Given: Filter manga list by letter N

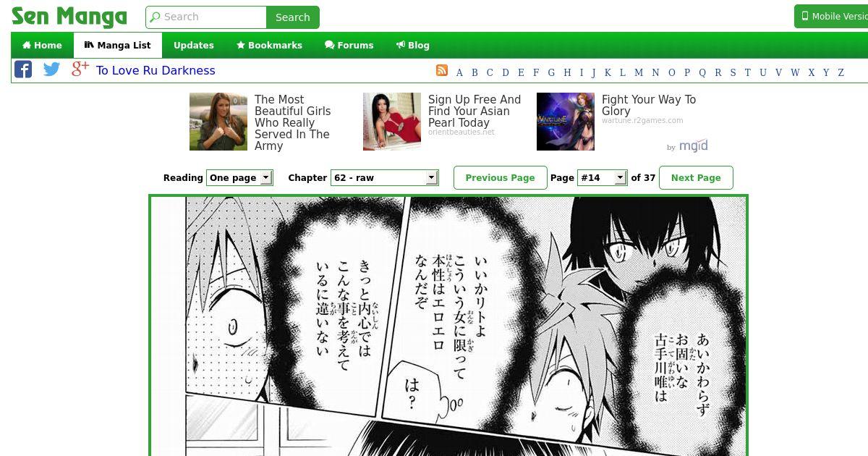Looking at the screenshot, I should point(655,72).
